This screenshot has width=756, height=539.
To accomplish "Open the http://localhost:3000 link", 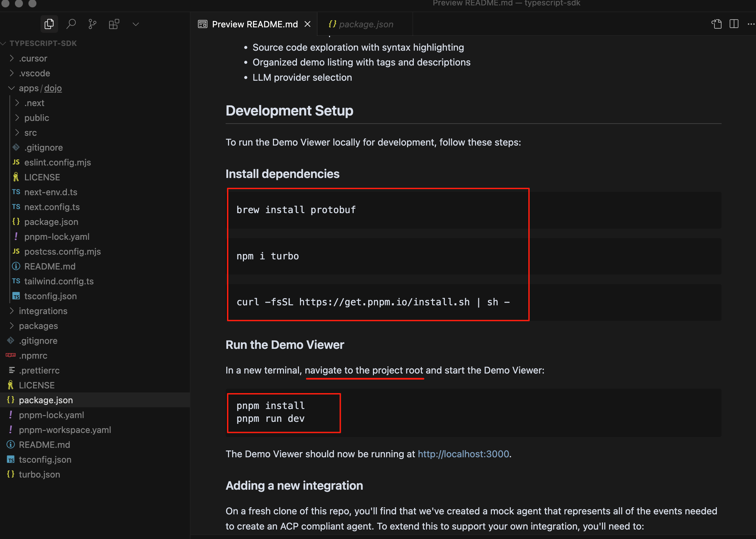I will 463,454.
